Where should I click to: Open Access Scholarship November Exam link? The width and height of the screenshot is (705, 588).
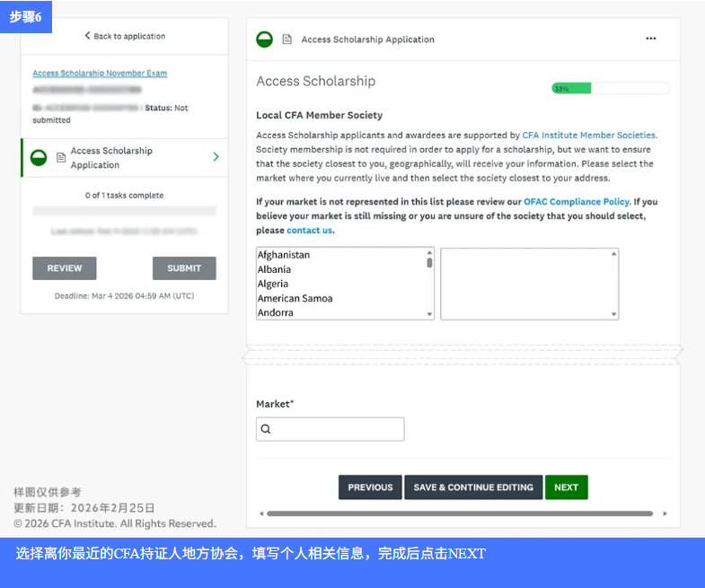point(100,73)
